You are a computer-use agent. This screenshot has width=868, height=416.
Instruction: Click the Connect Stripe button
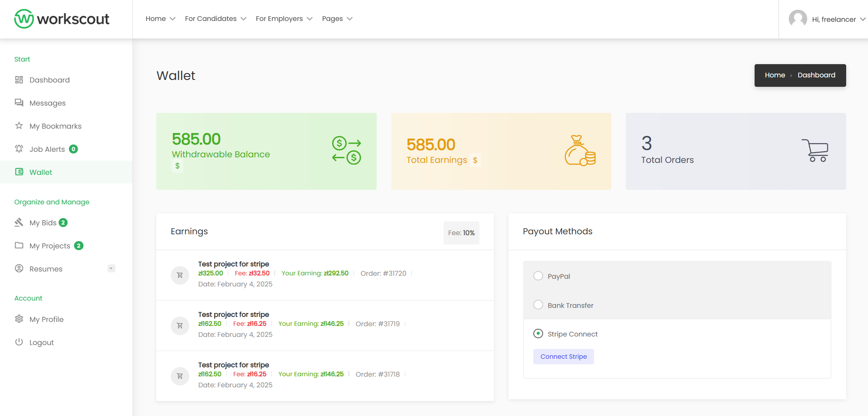[x=563, y=357]
